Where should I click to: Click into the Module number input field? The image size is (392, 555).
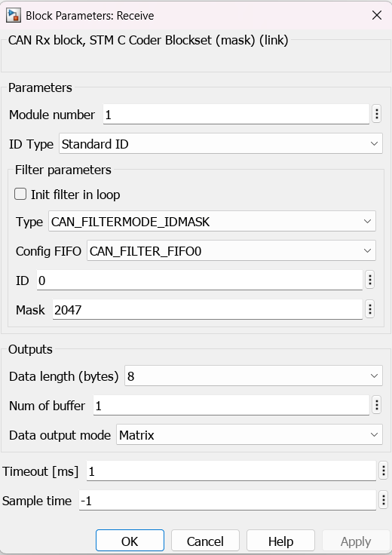click(236, 115)
